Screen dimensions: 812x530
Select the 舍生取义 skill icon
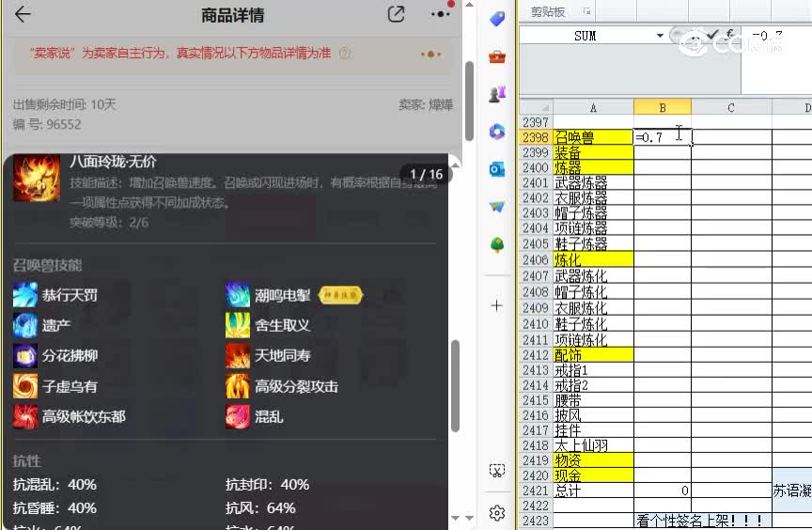click(x=238, y=325)
